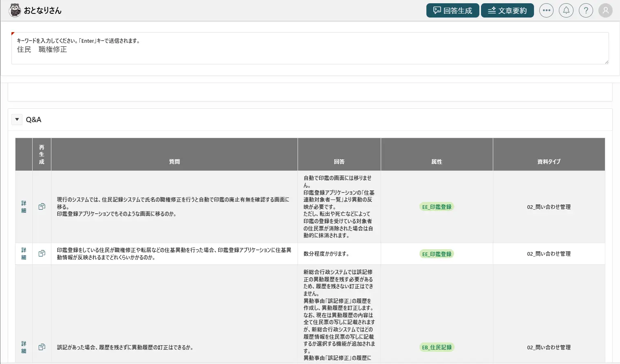Click the EE_印鑑登録 tag in first row

tap(437, 207)
